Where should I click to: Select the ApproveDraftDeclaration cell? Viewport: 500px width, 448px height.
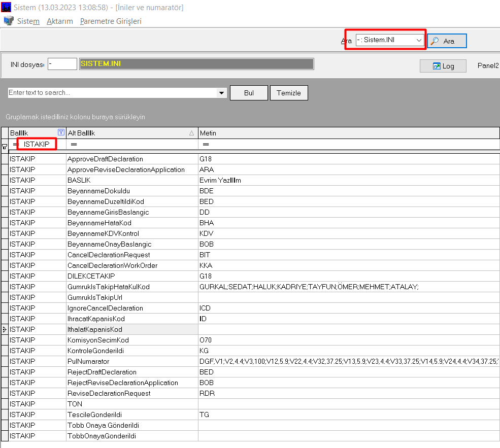pyautogui.click(x=132, y=159)
